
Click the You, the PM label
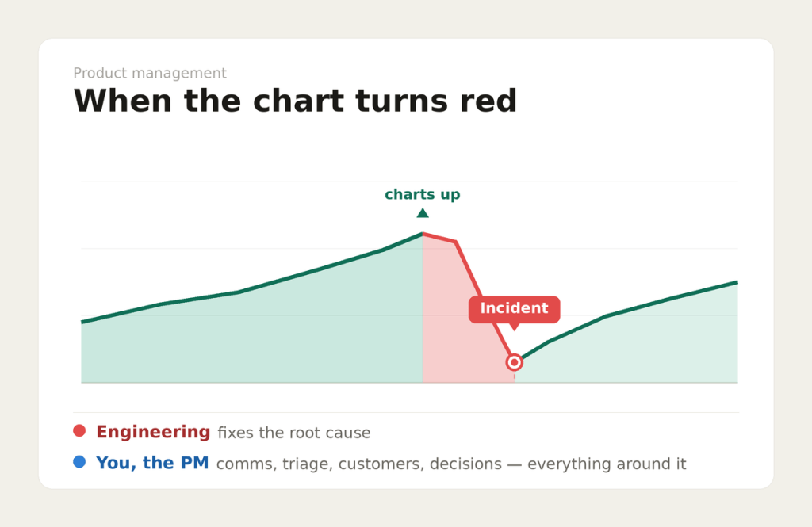(x=152, y=463)
